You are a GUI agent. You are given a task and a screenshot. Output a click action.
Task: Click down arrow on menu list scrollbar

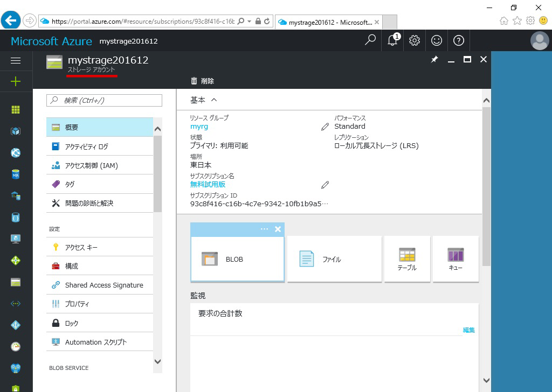tap(158, 361)
